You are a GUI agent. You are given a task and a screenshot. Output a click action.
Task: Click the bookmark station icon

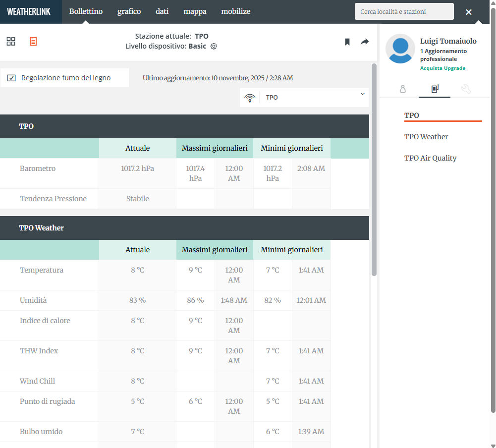(x=347, y=42)
